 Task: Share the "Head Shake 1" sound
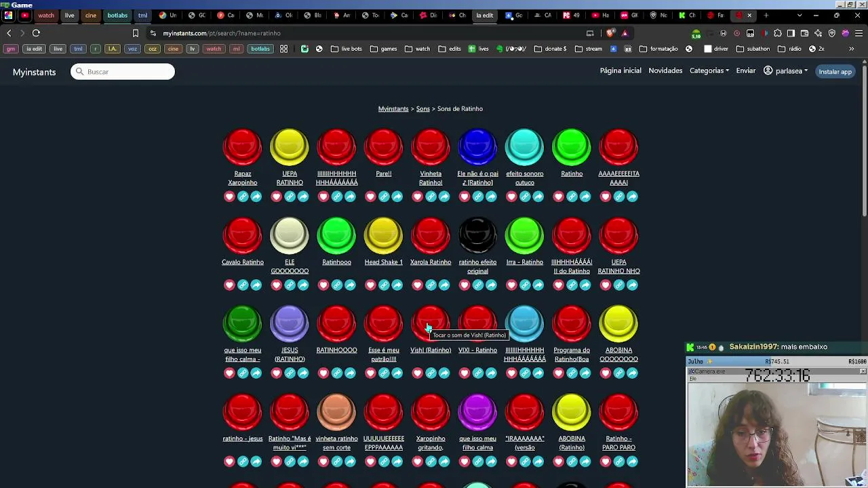[397, 285]
